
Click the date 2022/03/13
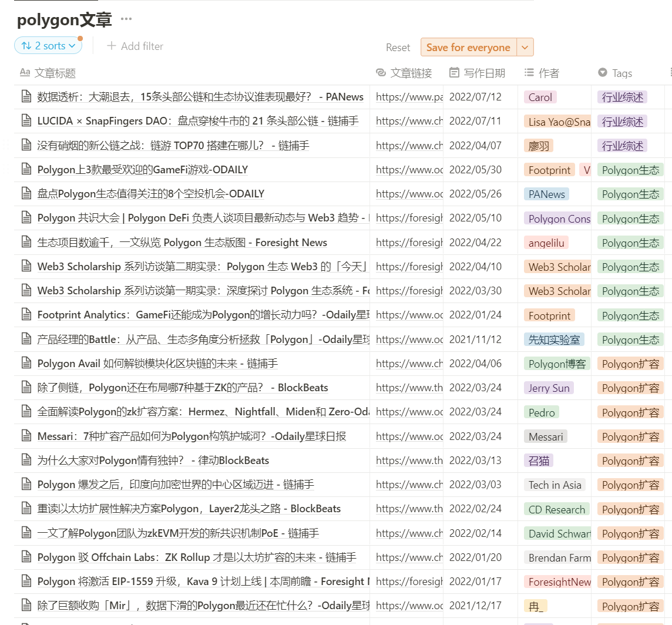pyautogui.click(x=475, y=461)
